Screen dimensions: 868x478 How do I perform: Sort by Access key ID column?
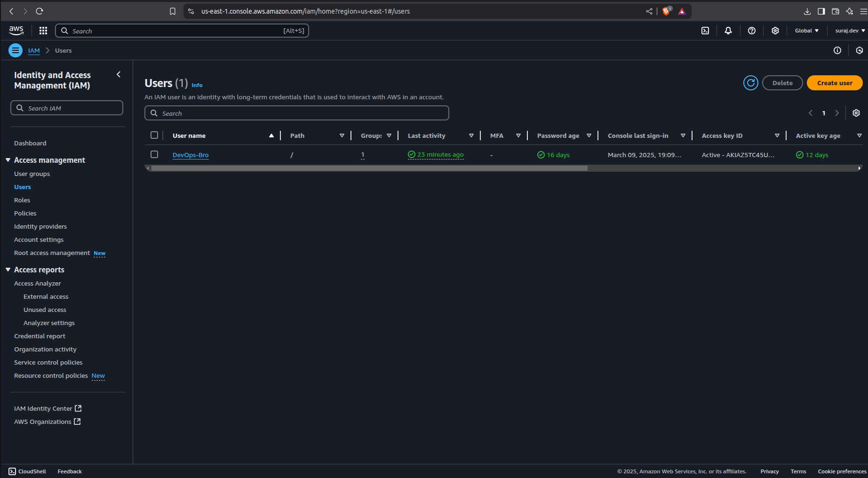tap(777, 135)
